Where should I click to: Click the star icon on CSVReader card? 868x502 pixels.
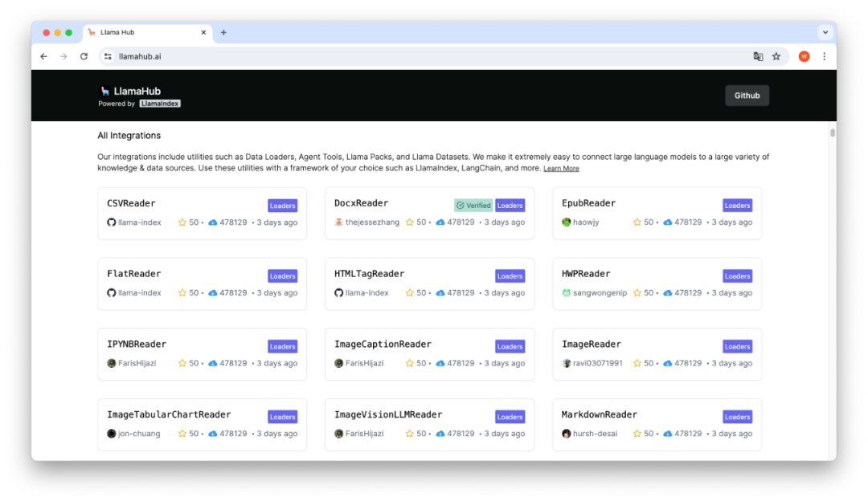(182, 222)
